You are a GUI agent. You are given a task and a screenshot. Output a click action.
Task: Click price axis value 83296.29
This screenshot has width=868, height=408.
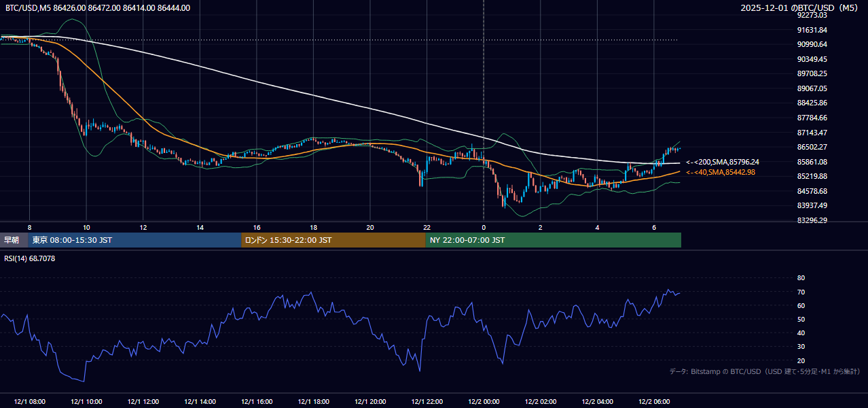812,220
